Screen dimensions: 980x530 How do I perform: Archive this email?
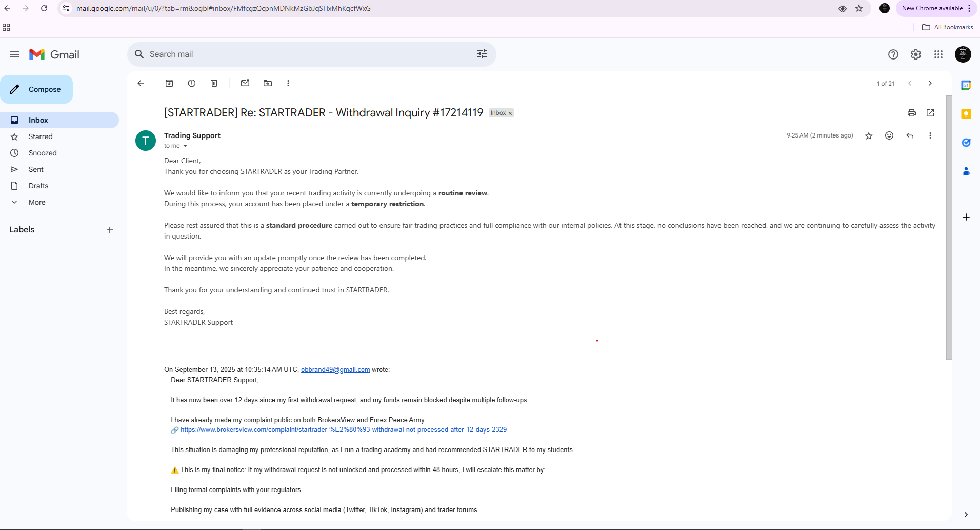click(x=169, y=83)
